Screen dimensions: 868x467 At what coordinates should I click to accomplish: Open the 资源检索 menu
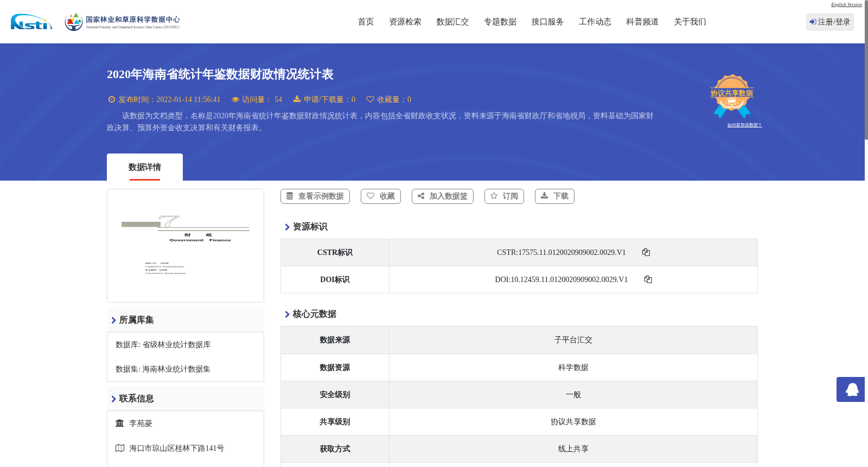coord(405,22)
